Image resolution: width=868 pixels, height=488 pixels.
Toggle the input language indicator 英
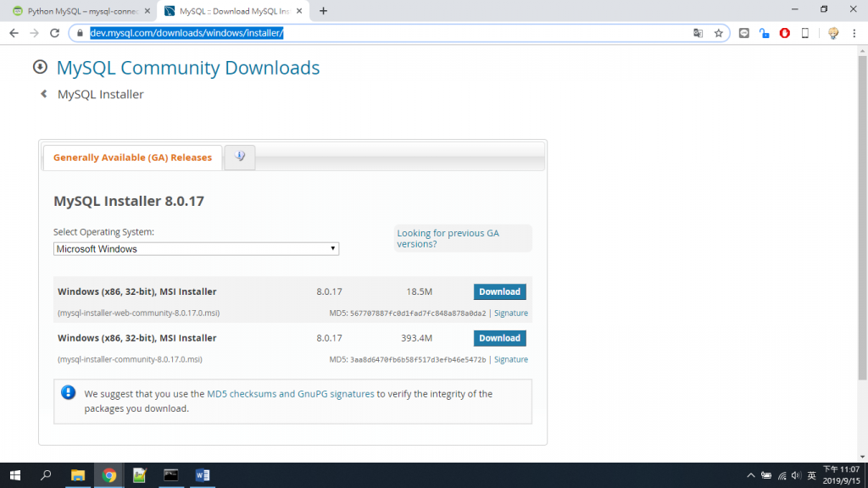point(811,476)
